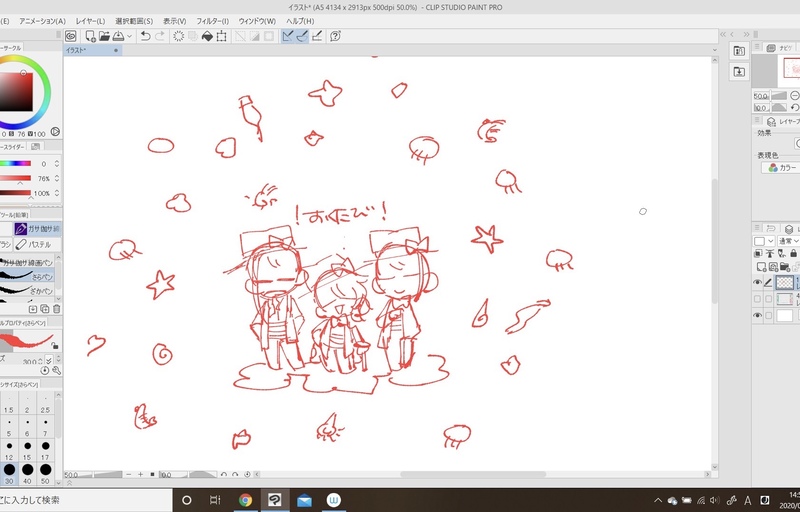
Task: Click zoom in plus below canvas
Action: (x=140, y=474)
